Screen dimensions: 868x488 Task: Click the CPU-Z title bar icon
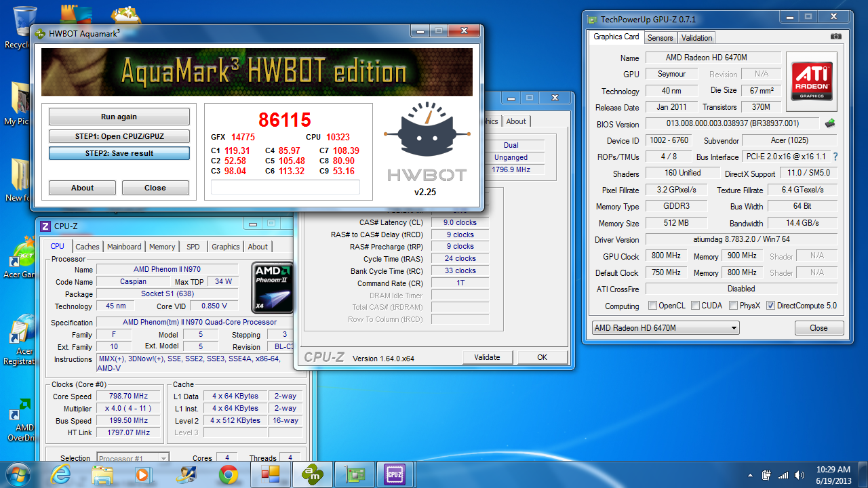tap(45, 226)
